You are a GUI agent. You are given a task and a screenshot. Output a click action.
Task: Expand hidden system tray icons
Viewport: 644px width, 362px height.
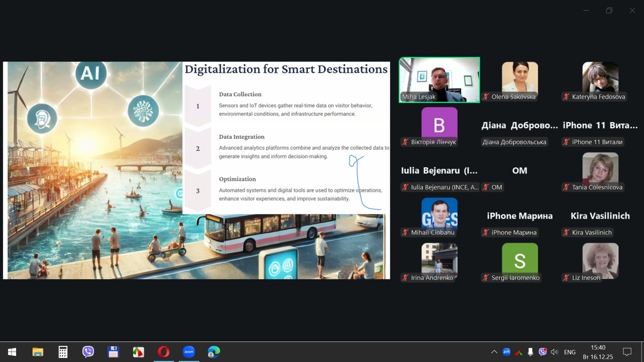494,352
